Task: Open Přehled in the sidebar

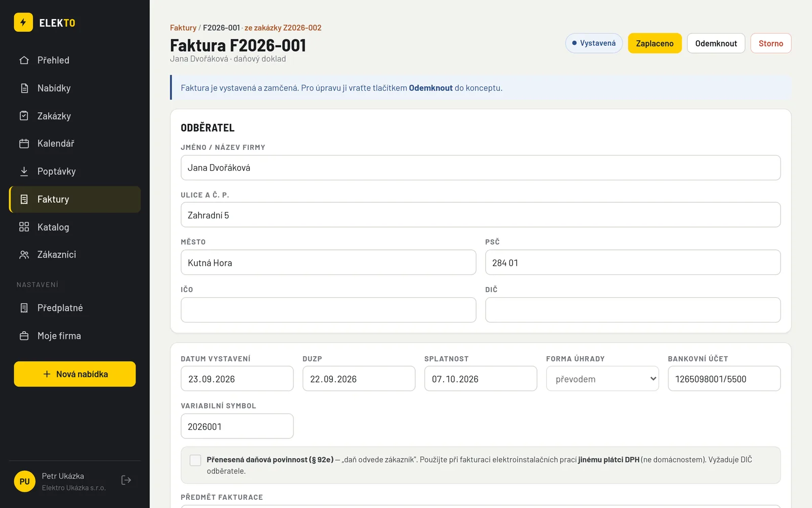Action: pyautogui.click(x=75, y=60)
